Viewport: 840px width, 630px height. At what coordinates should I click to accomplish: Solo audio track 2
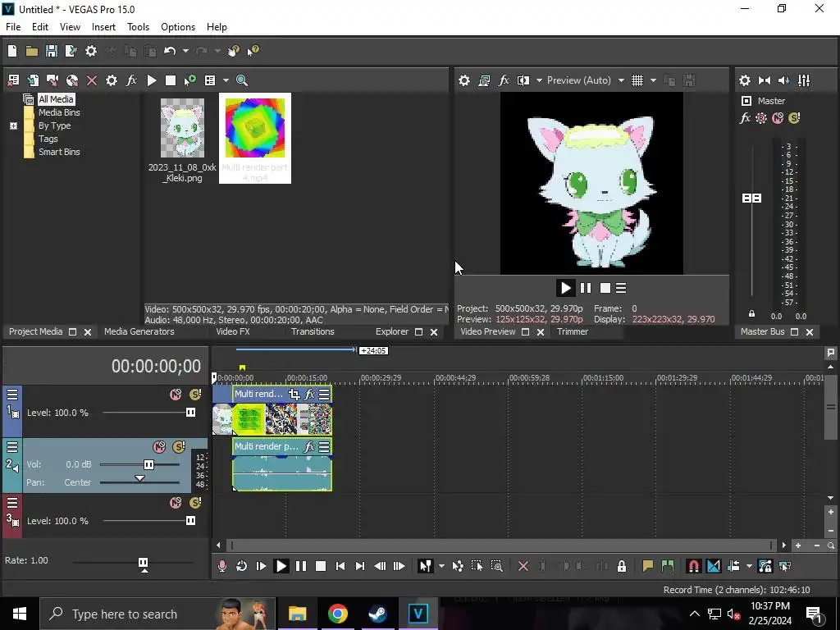(179, 447)
